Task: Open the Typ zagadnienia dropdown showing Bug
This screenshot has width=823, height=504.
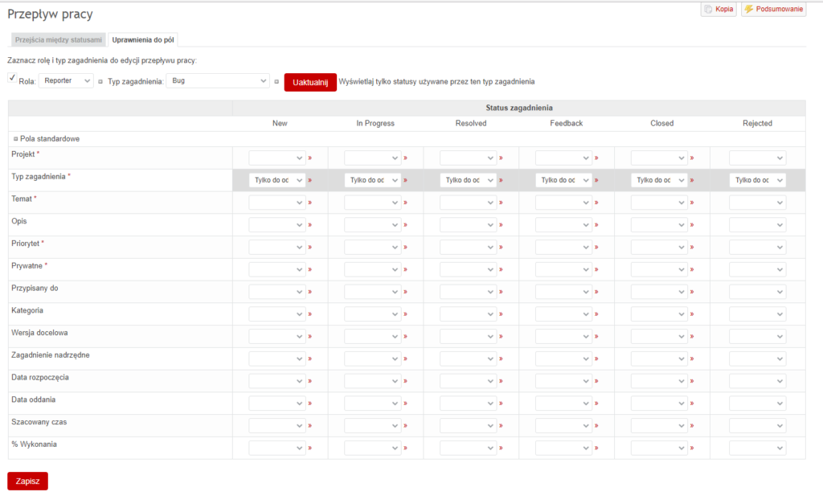Action: coord(218,81)
